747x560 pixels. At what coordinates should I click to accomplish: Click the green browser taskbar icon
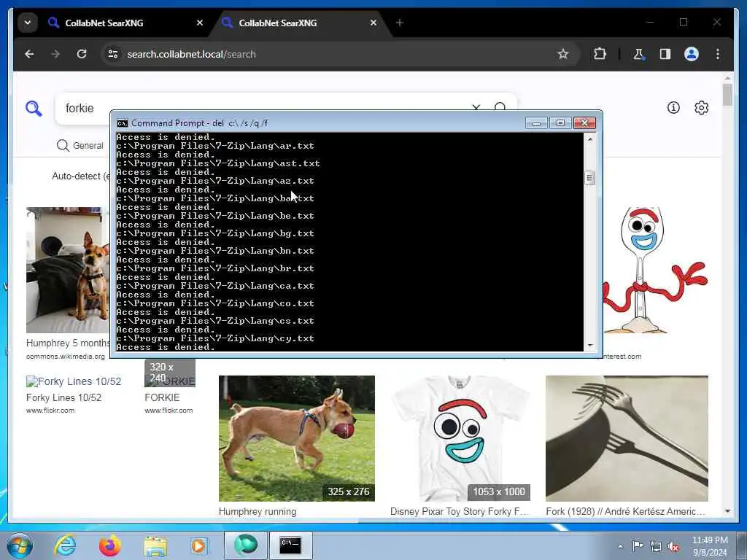(245, 545)
